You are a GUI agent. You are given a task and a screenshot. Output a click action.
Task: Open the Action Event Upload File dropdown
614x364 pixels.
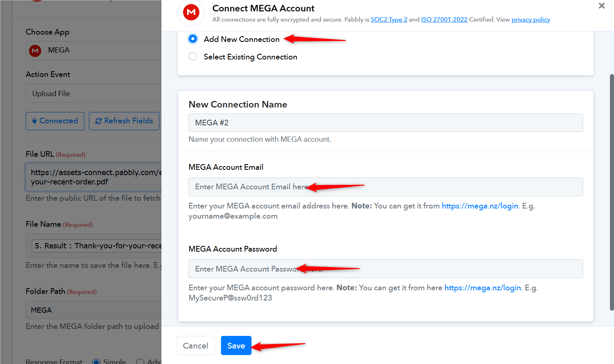point(93,93)
